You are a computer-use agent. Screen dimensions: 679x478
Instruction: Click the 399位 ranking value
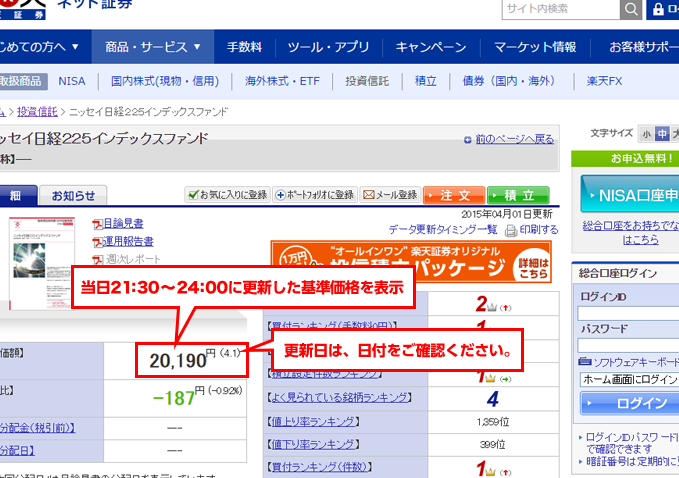pos(493,445)
